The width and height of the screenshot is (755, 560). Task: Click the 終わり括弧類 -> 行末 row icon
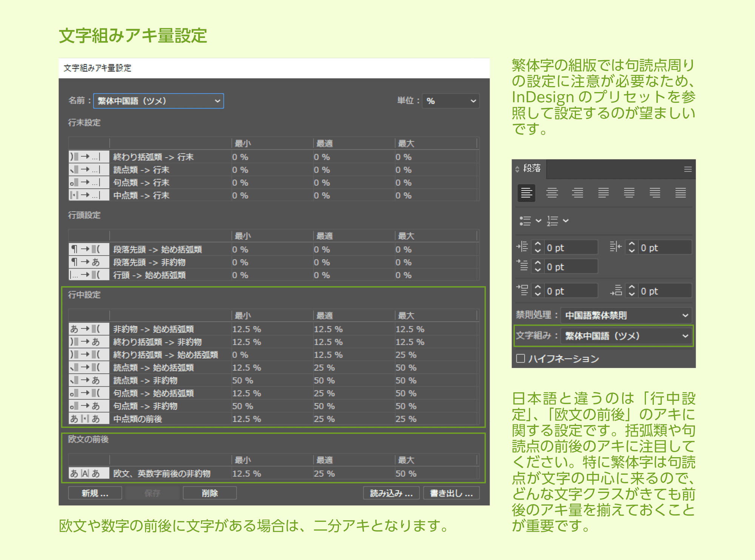pos(89,157)
